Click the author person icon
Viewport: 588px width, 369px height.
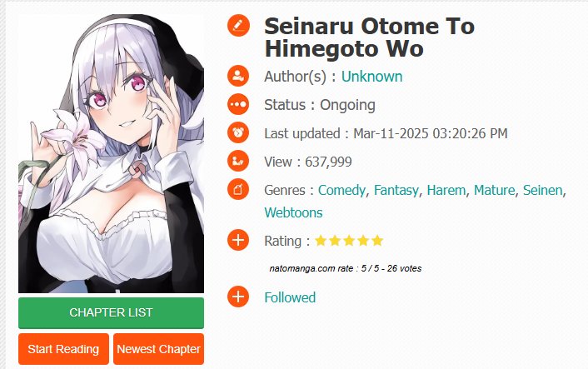coord(238,76)
